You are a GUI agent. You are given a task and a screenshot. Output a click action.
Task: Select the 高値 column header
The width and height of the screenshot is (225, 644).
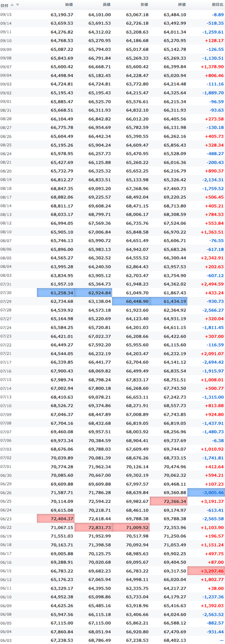click(x=106, y=4)
